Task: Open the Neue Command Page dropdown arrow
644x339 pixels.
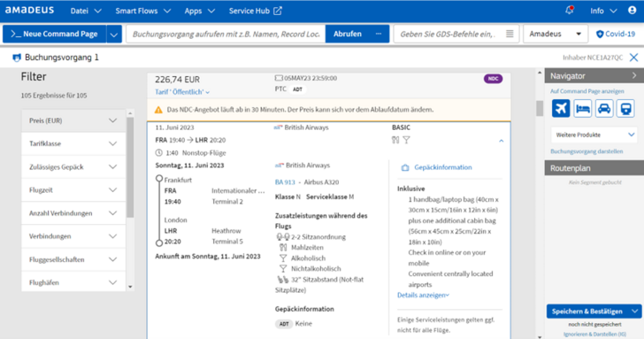Action: 114,35
